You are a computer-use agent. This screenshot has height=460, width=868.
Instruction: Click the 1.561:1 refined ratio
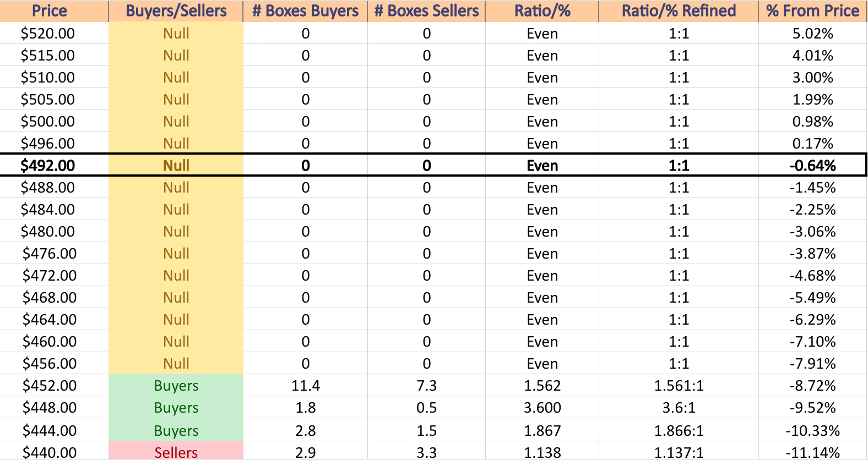(x=679, y=386)
